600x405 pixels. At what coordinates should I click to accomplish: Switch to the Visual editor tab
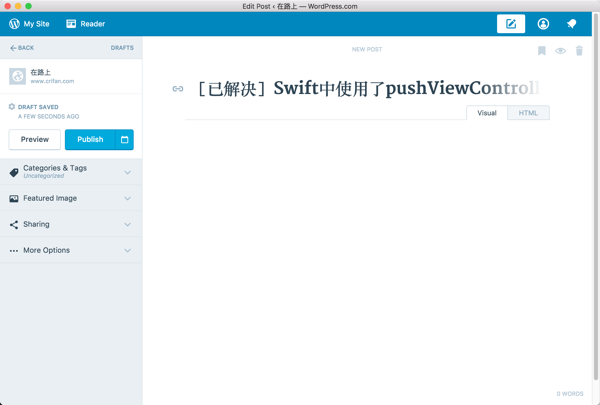coord(487,113)
